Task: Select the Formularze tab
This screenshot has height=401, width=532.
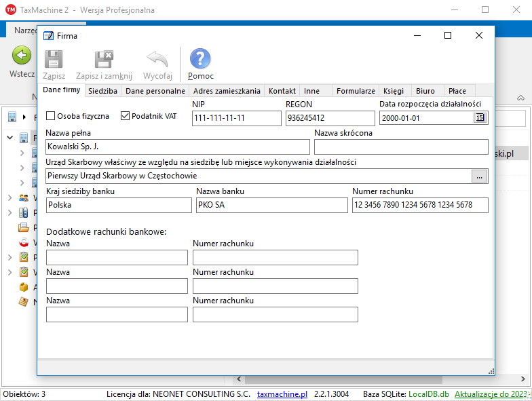Action: click(356, 91)
